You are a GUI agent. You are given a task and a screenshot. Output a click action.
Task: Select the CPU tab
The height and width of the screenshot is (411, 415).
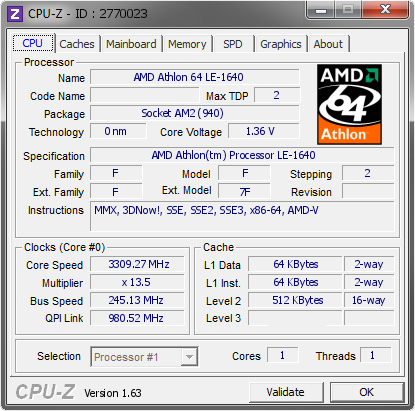tap(33, 43)
